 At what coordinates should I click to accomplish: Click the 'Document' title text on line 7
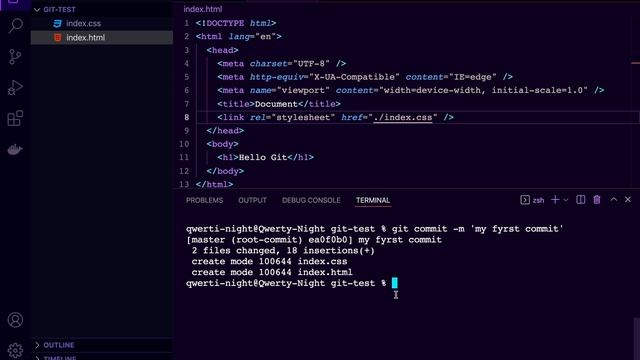click(x=276, y=104)
